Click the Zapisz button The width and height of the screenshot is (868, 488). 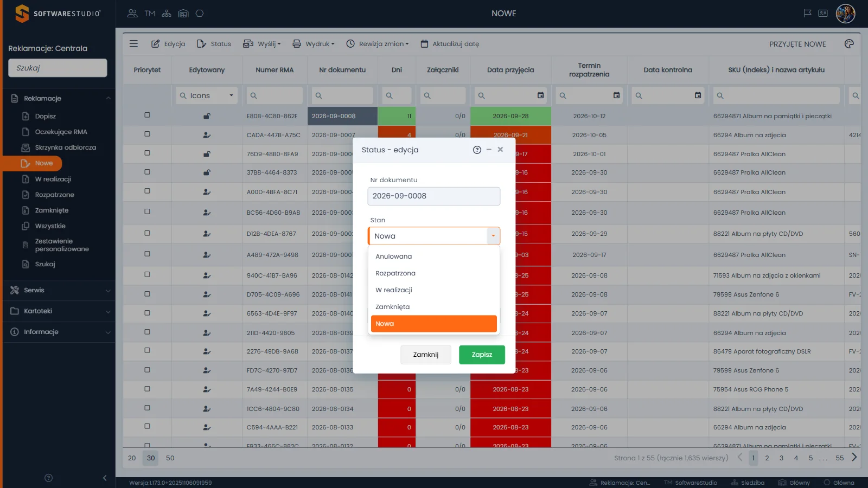pos(482,355)
